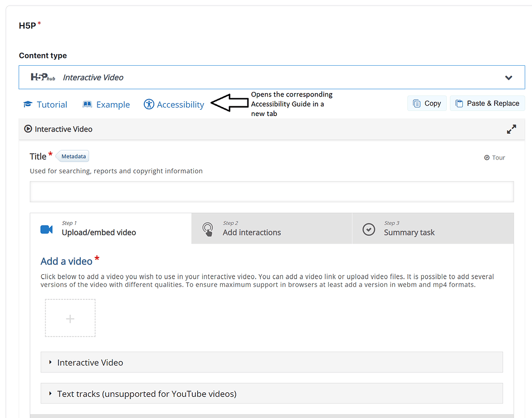
Task: Expand the Text tracks section
Action: tap(147, 393)
